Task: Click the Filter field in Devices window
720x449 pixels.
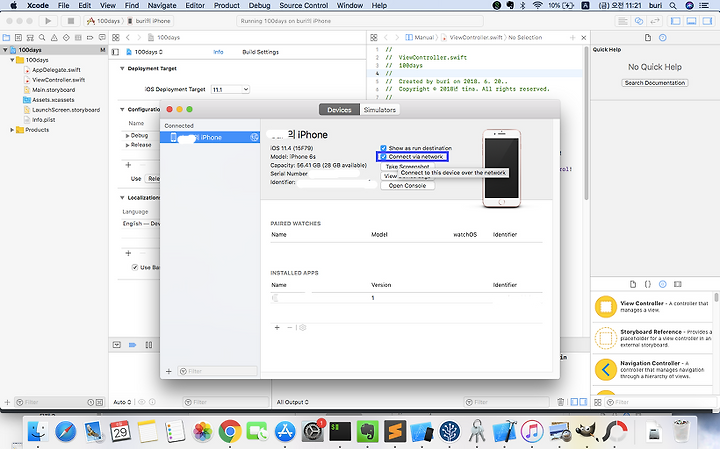Action: [x=217, y=371]
